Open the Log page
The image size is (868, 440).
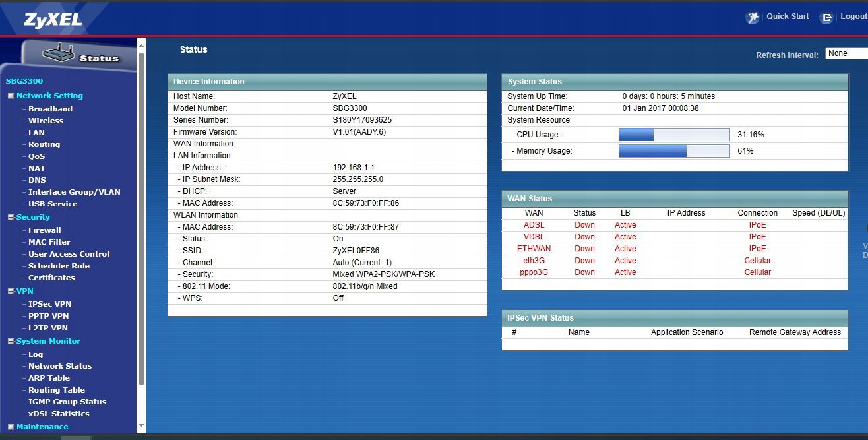pyautogui.click(x=36, y=354)
